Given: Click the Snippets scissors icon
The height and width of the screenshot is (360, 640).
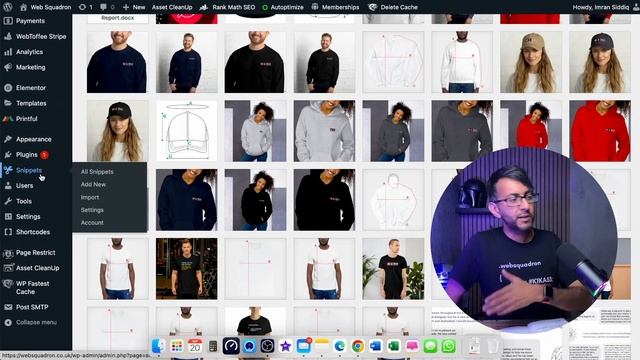Looking at the screenshot, I should (8, 170).
